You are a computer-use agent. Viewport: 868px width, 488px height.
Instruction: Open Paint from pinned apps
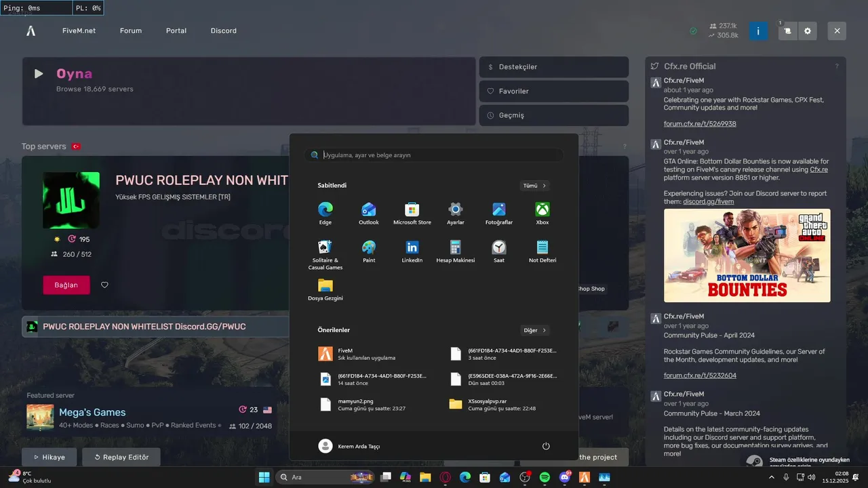coord(369,251)
